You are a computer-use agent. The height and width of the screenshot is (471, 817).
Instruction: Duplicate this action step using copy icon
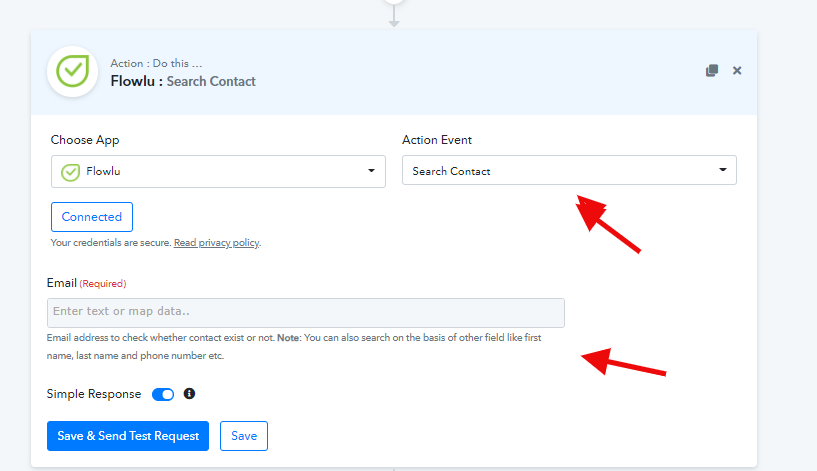711,71
